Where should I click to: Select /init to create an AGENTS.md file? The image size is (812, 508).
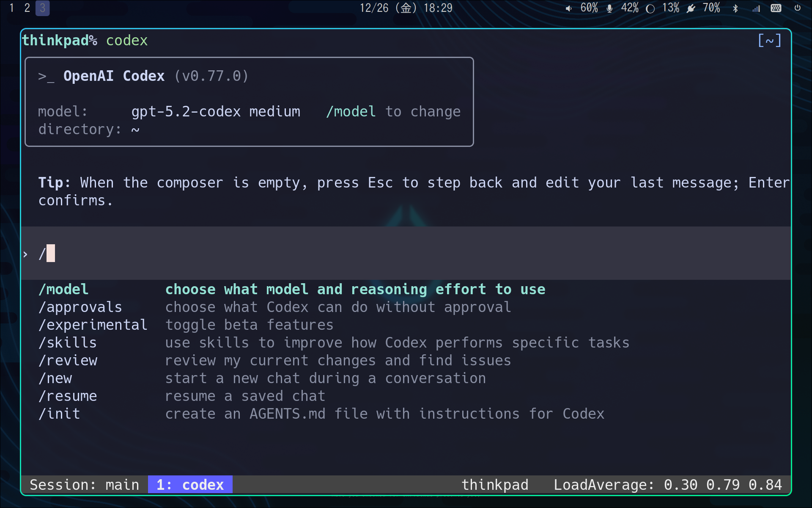pos(59,414)
